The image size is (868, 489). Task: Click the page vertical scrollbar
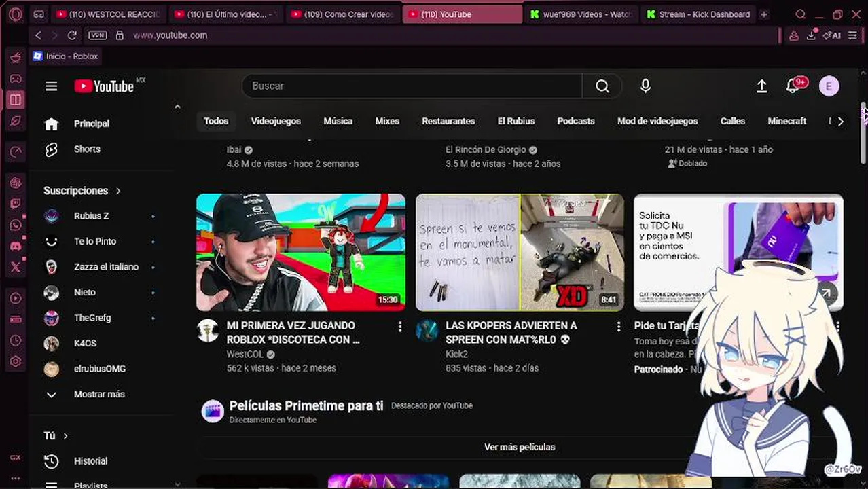863,134
